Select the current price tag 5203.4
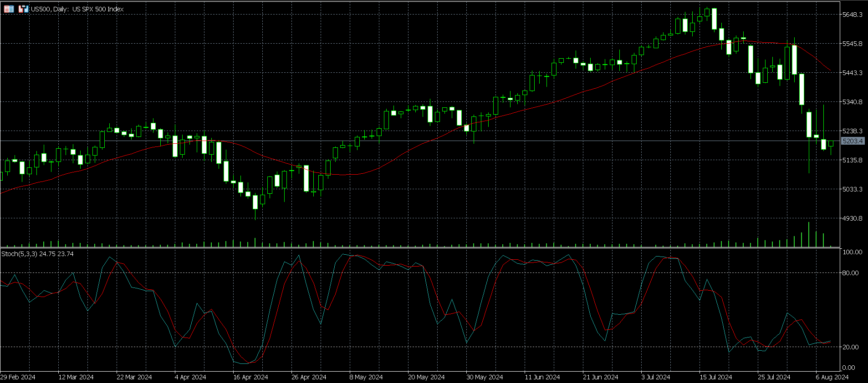868x383 pixels. (x=853, y=141)
